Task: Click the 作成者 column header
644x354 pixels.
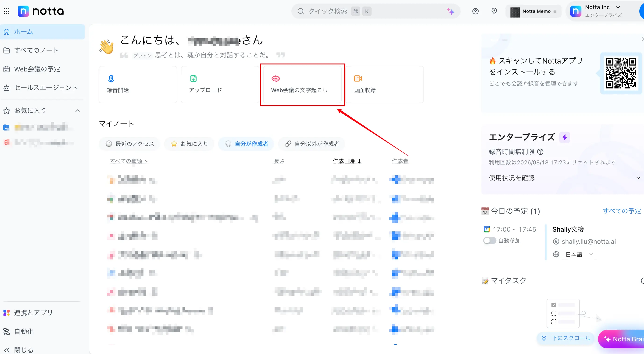Action: [400, 161]
